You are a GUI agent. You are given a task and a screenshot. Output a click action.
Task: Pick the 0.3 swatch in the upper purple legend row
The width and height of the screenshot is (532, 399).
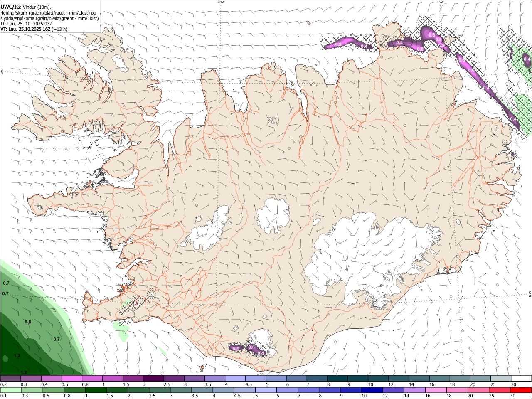tap(31, 378)
